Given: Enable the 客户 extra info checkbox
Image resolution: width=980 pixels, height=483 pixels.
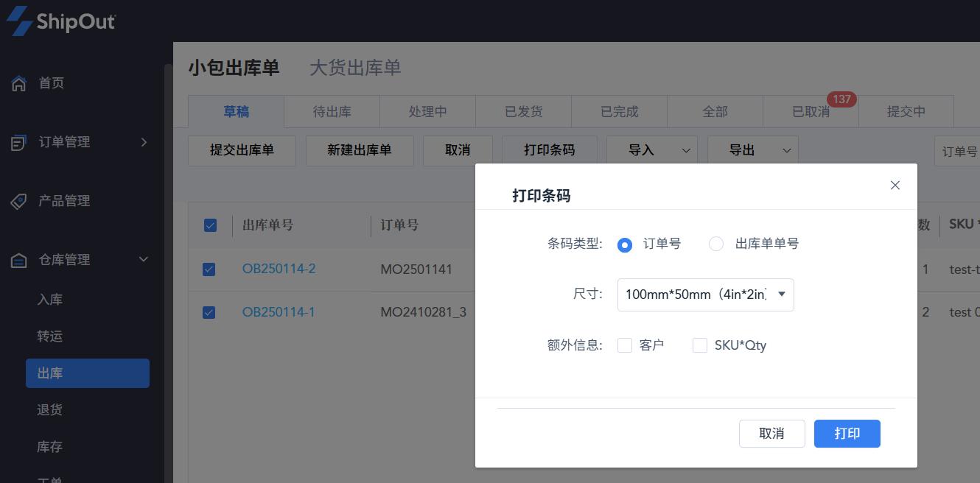Looking at the screenshot, I should tap(625, 345).
